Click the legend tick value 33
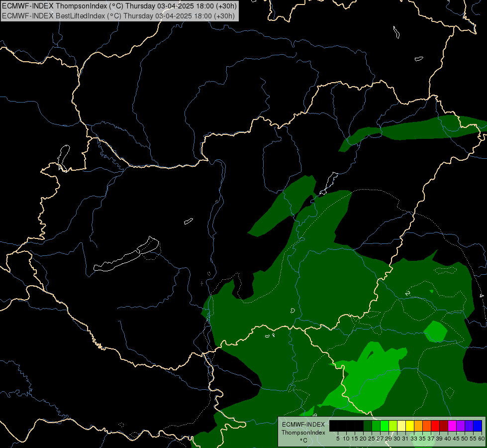The image size is (487, 448). pyautogui.click(x=414, y=439)
